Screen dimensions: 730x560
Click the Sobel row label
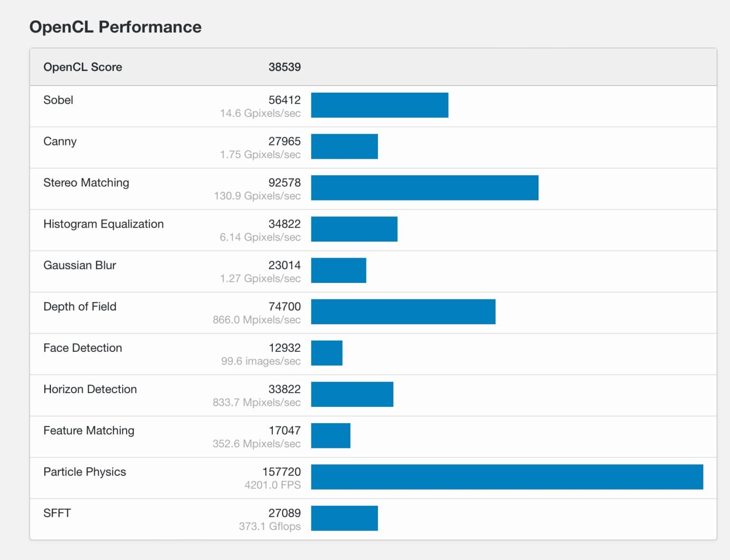pos(58,100)
